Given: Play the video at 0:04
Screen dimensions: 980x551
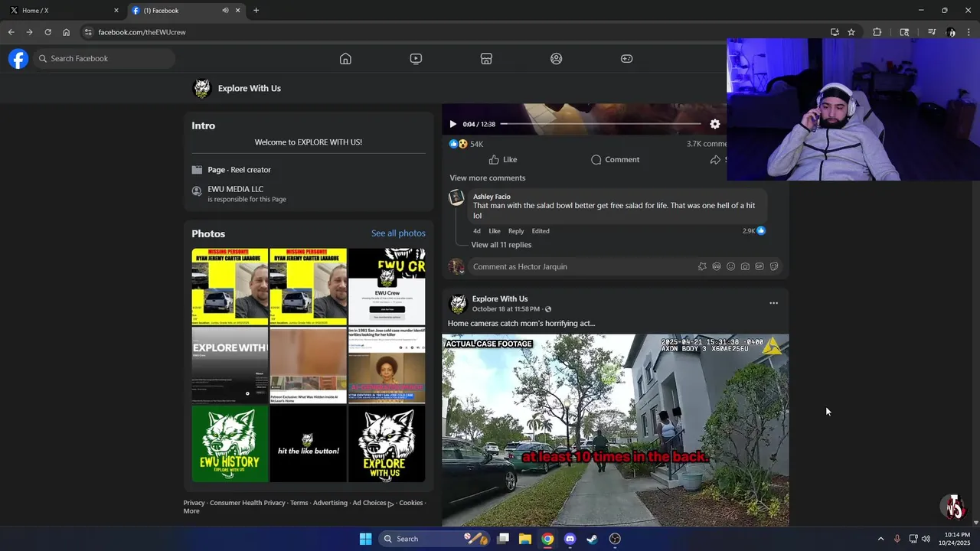Looking at the screenshot, I should pyautogui.click(x=452, y=124).
